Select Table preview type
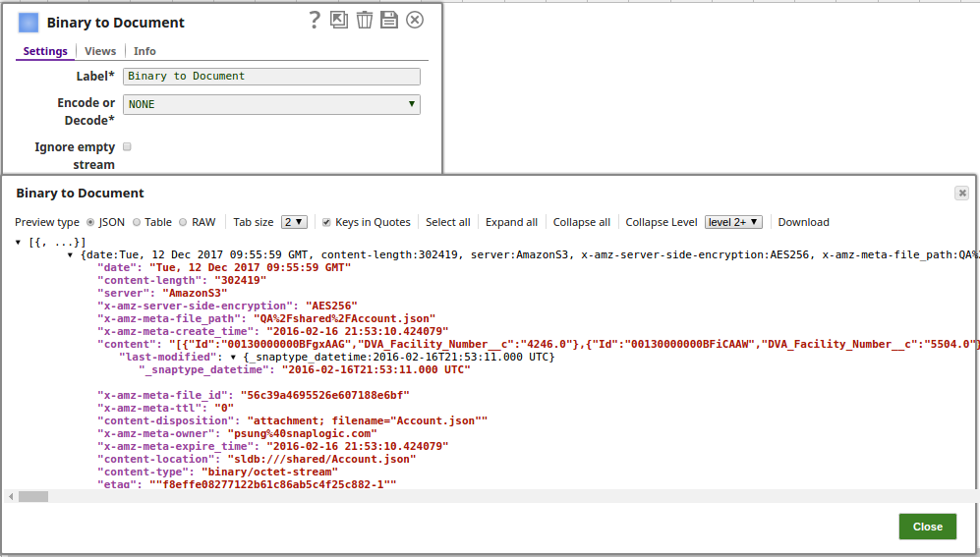The height and width of the screenshot is (557, 980). click(137, 222)
